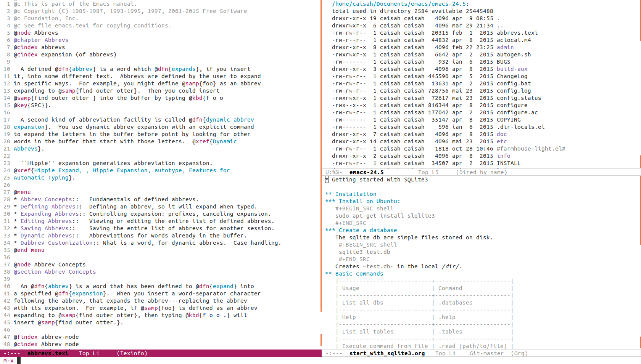641x364 pixels.
Task: Click the (Org) major mode indicator
Action: point(519,353)
